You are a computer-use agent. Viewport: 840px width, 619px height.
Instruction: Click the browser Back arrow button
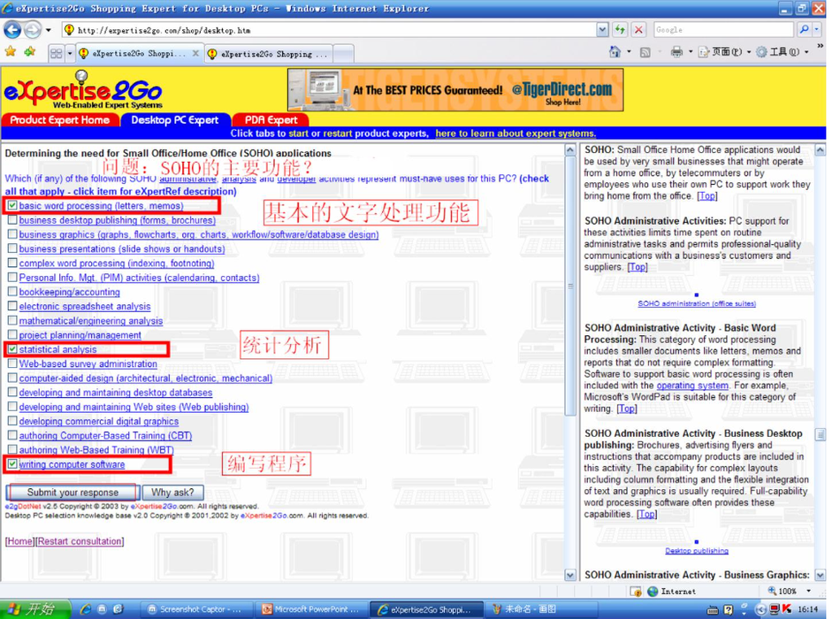click(x=12, y=30)
